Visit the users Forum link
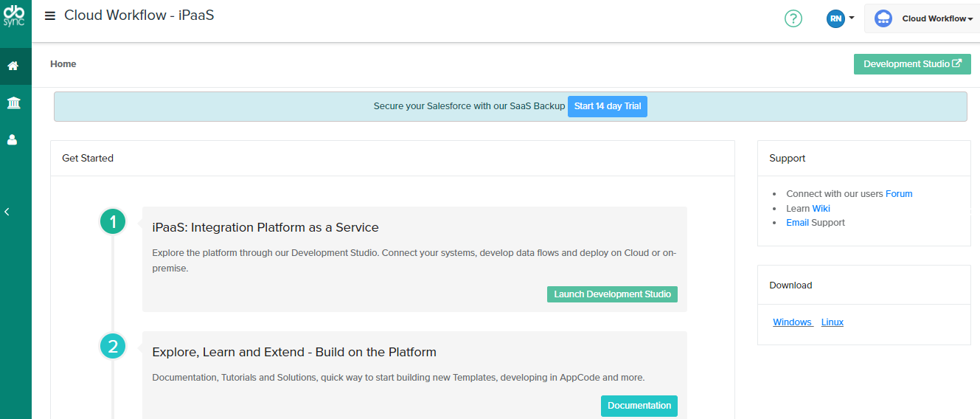980x419 pixels. 898,194
